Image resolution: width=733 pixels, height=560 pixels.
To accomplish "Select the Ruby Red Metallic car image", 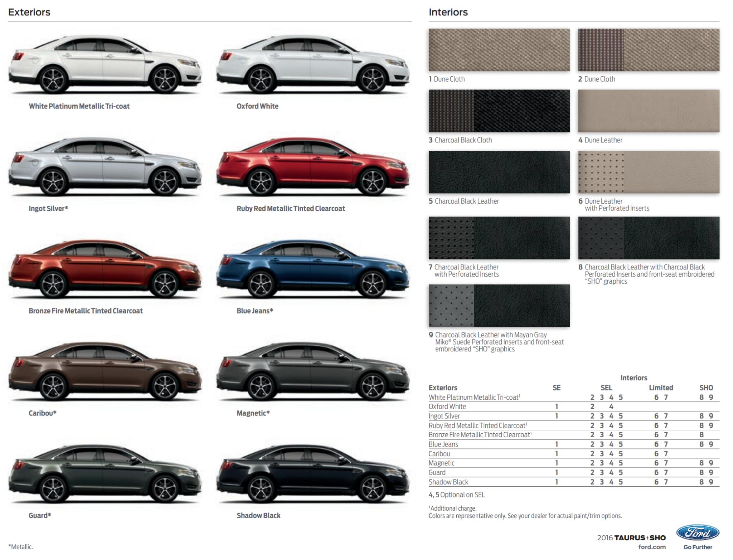I will click(x=313, y=167).
